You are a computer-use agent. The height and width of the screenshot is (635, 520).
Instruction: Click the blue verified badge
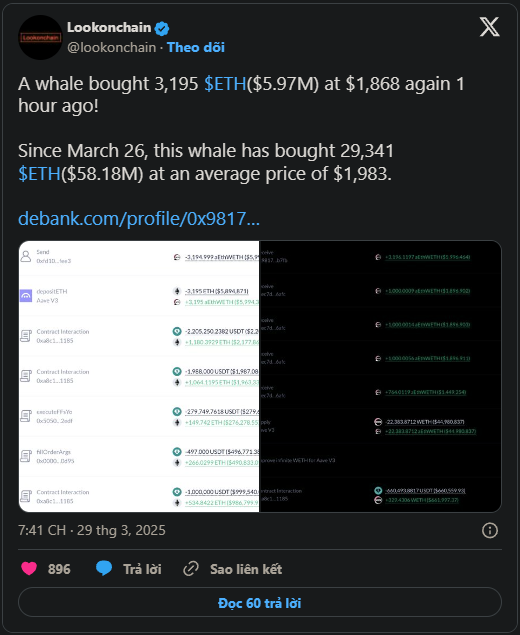point(162,28)
